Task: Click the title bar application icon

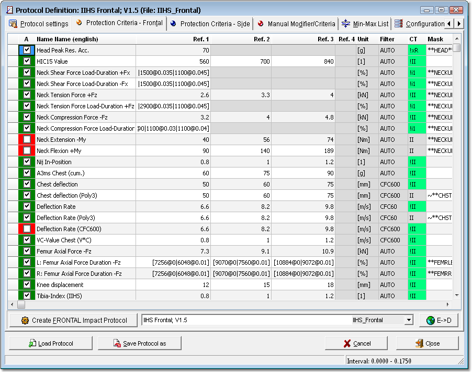Action: pos(10,10)
